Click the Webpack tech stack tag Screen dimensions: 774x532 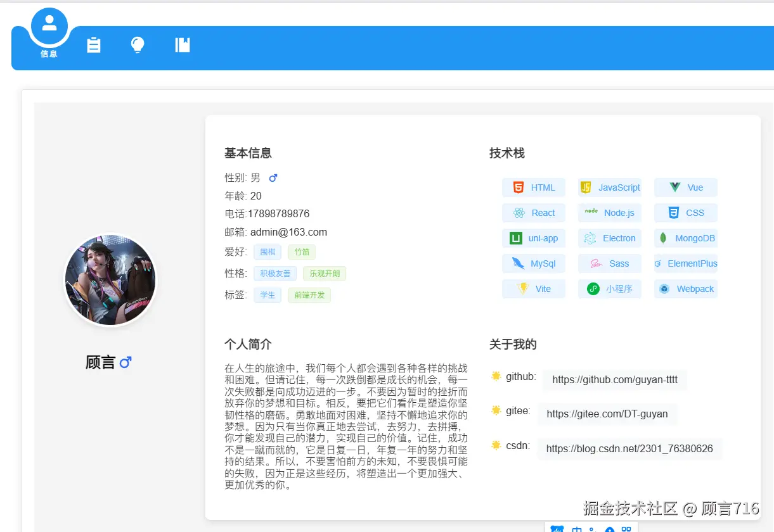point(685,289)
